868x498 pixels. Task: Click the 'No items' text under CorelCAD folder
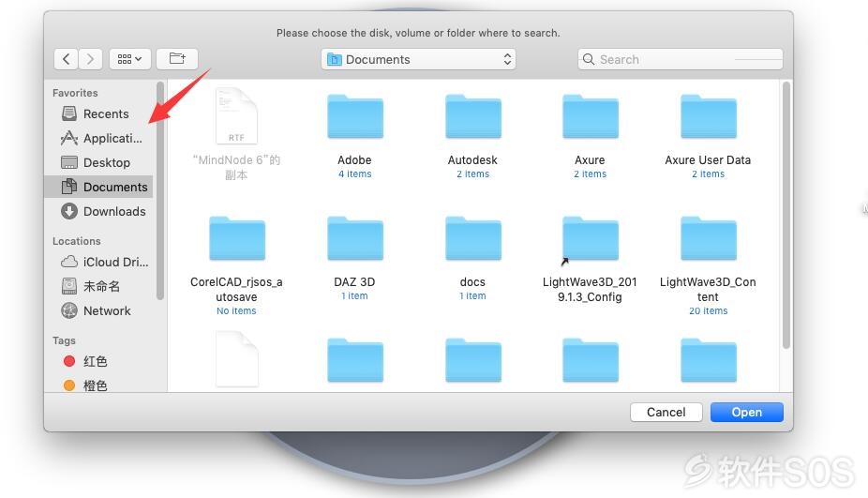click(236, 311)
